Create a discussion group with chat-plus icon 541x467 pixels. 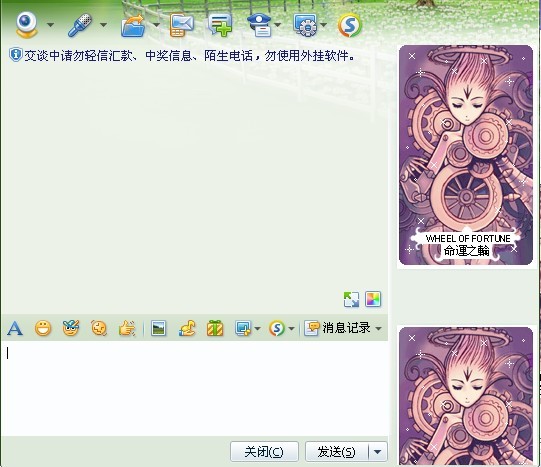(x=220, y=25)
